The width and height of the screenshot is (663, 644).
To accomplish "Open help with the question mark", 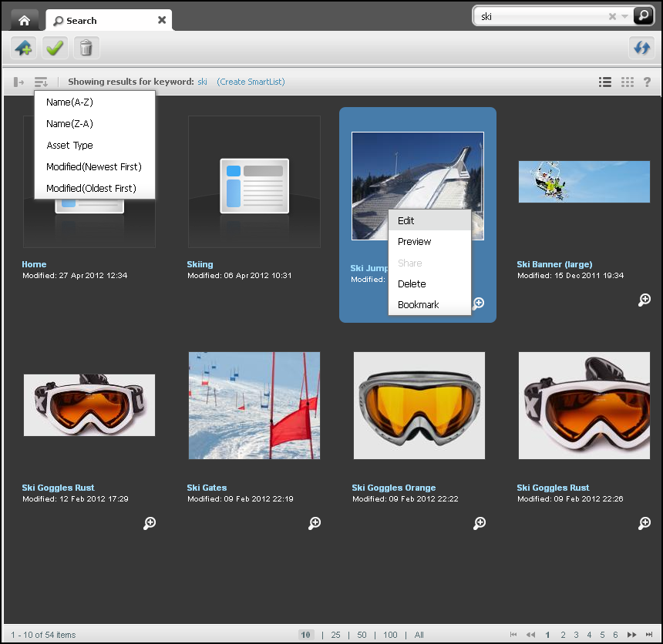I will [647, 82].
